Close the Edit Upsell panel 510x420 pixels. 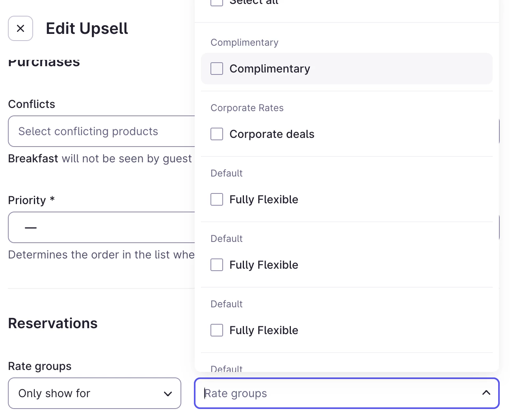pyautogui.click(x=20, y=28)
